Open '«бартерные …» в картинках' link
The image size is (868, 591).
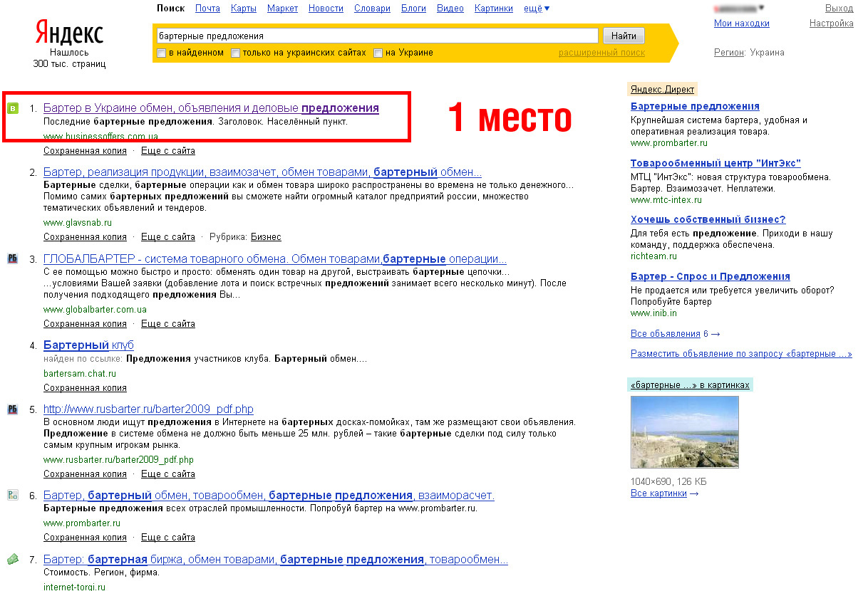tap(690, 385)
